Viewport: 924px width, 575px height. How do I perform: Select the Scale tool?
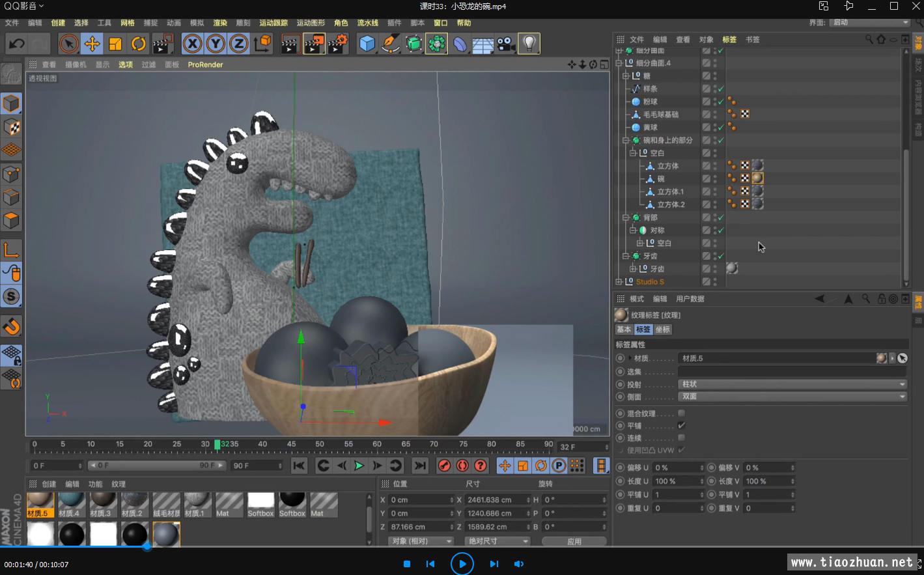click(115, 44)
